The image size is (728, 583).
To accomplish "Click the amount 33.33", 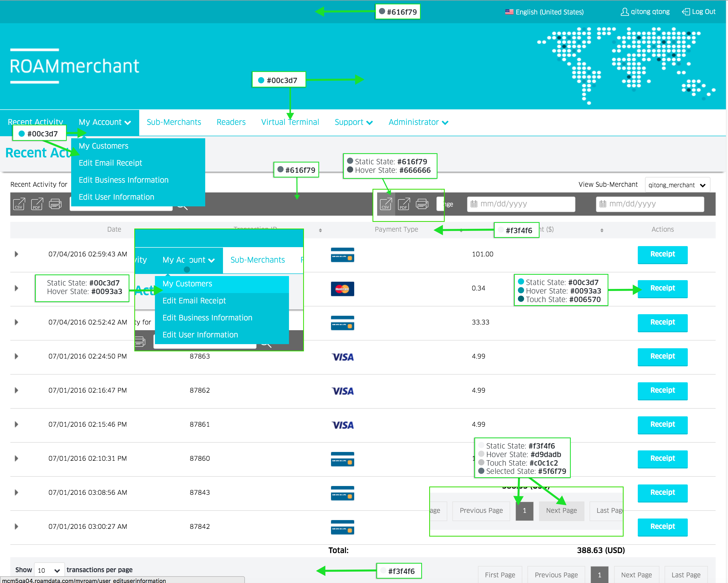I will tap(481, 322).
